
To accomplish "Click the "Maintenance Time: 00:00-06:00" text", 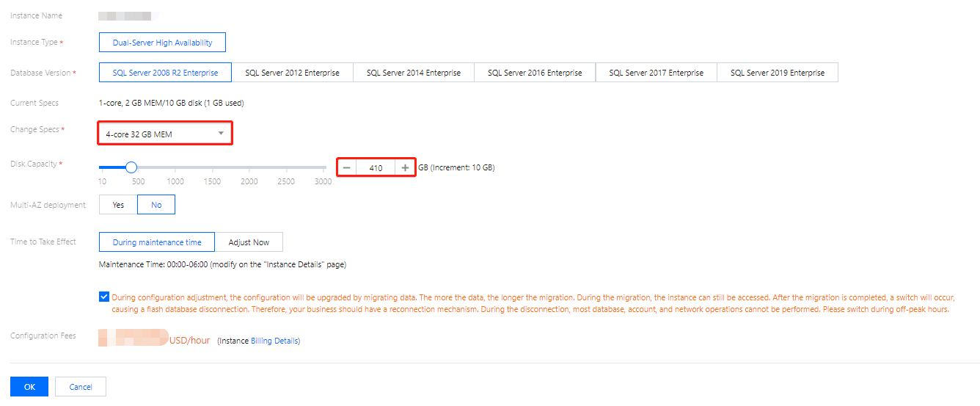I will point(154,264).
